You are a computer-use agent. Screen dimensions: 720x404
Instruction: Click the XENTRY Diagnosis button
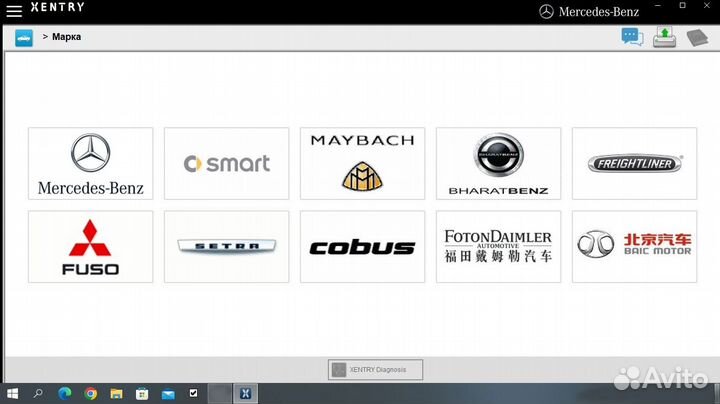(375, 370)
